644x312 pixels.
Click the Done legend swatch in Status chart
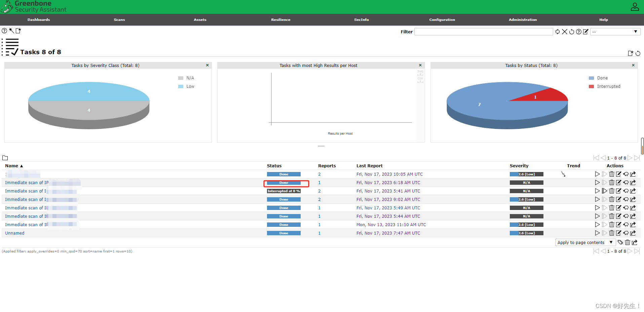[x=591, y=78]
